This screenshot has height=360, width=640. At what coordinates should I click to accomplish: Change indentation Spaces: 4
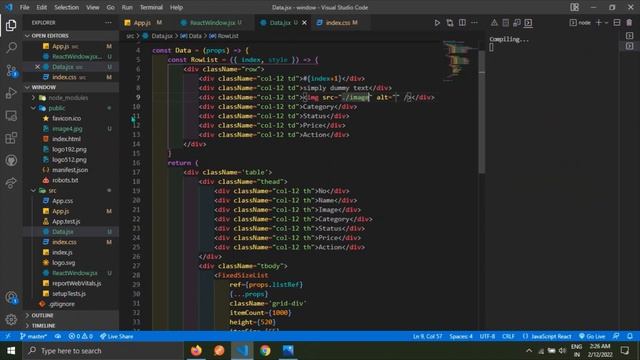tap(461, 336)
